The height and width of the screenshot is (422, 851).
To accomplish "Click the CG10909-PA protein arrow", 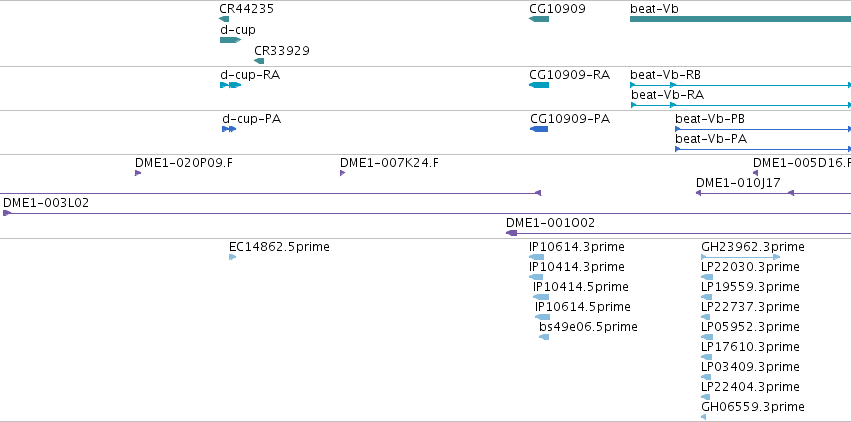I will [x=539, y=129].
